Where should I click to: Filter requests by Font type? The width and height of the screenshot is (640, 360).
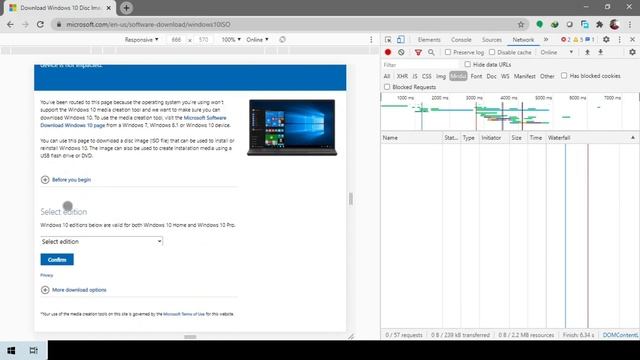click(x=476, y=76)
